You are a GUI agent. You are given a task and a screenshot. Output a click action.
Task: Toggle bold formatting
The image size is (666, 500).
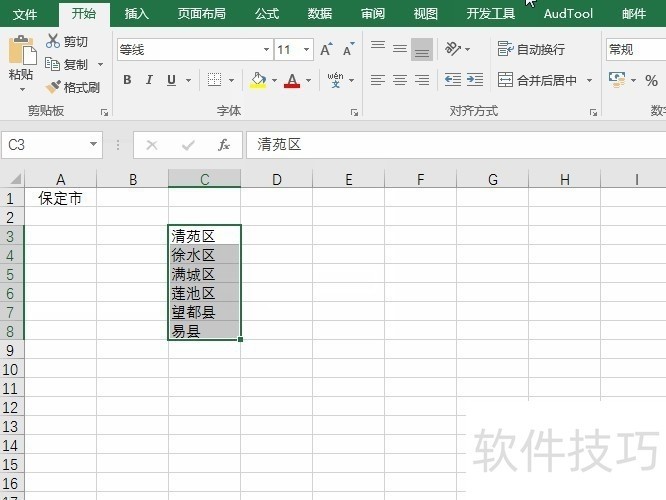pyautogui.click(x=127, y=80)
